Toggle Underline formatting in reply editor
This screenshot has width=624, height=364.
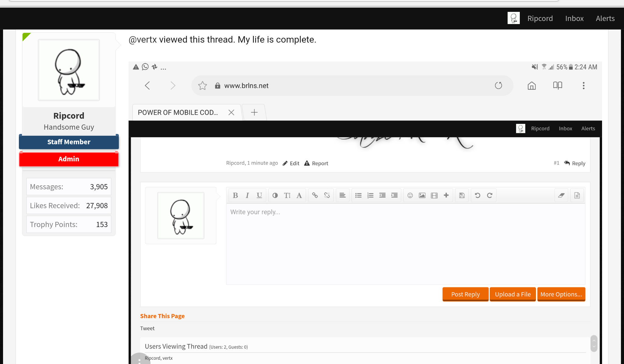pos(259,195)
